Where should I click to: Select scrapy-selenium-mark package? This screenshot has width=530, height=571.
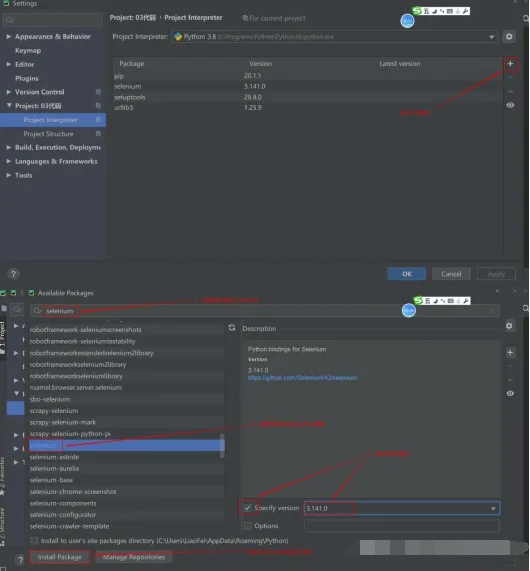point(126,422)
